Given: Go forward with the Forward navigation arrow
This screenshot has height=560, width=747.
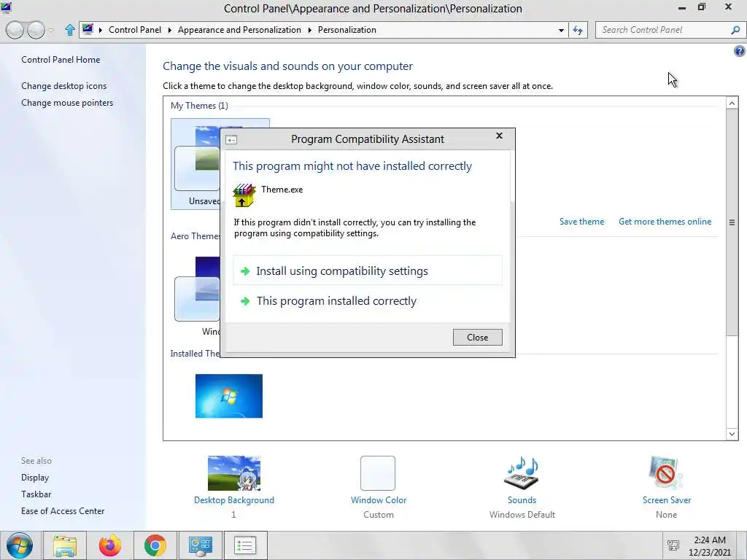Looking at the screenshot, I should pyautogui.click(x=36, y=30).
